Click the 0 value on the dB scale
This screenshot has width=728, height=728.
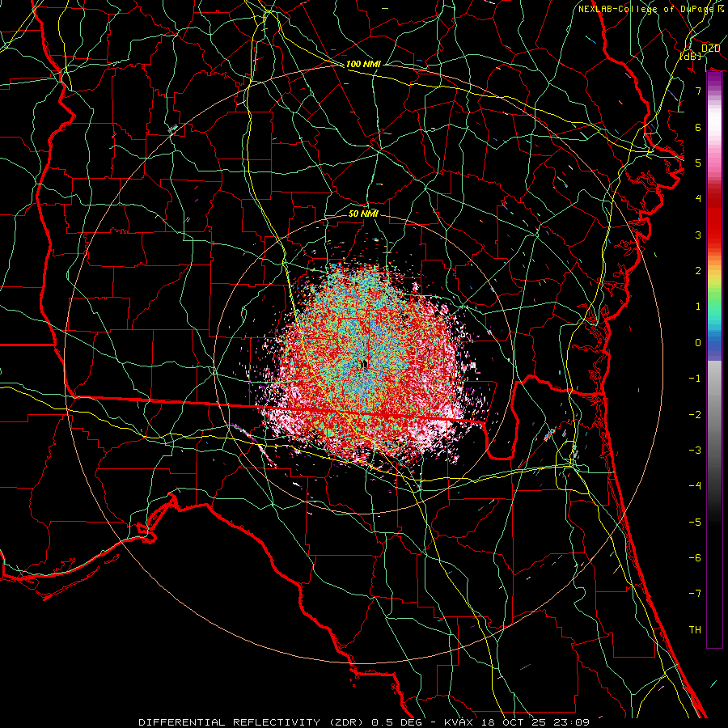tap(698, 343)
